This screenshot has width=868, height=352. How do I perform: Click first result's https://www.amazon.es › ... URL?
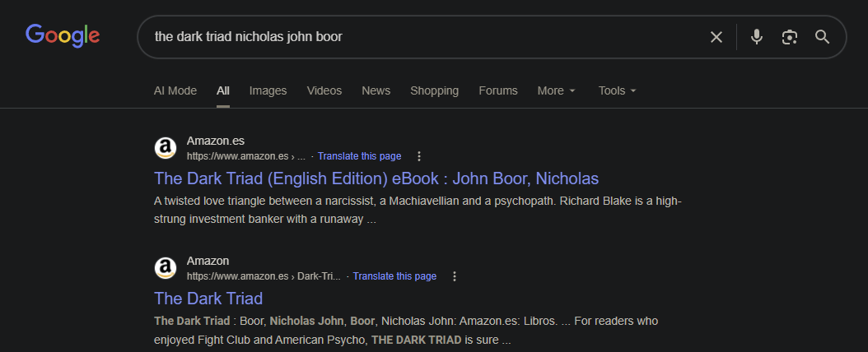click(245, 156)
